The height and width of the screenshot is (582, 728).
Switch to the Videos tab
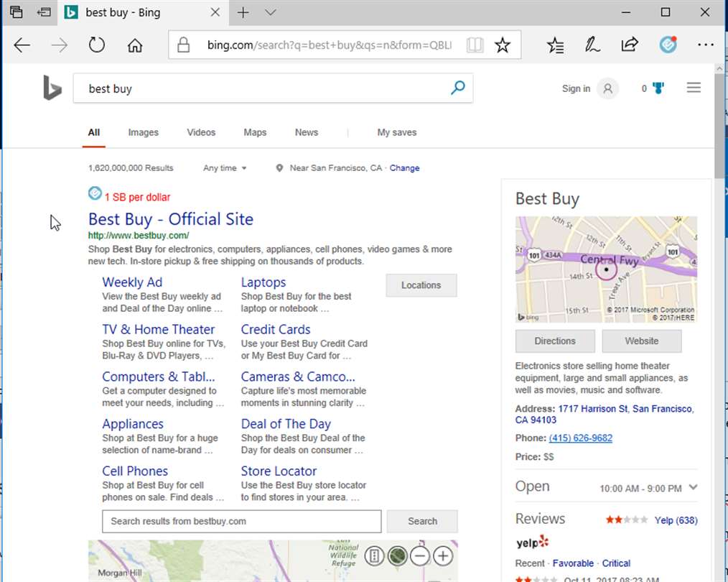coord(201,132)
